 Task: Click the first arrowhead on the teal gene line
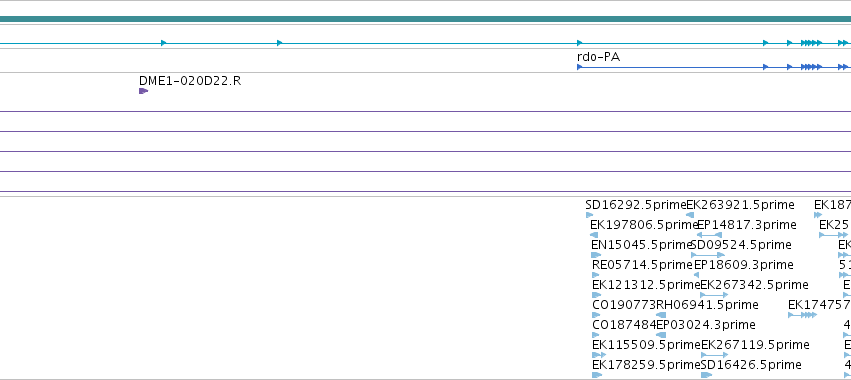(163, 43)
